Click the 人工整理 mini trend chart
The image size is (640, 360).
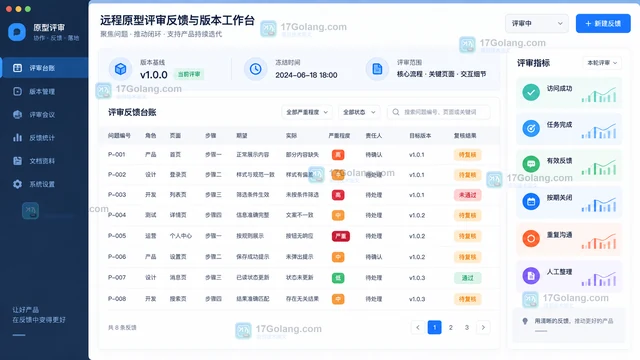tap(599, 278)
